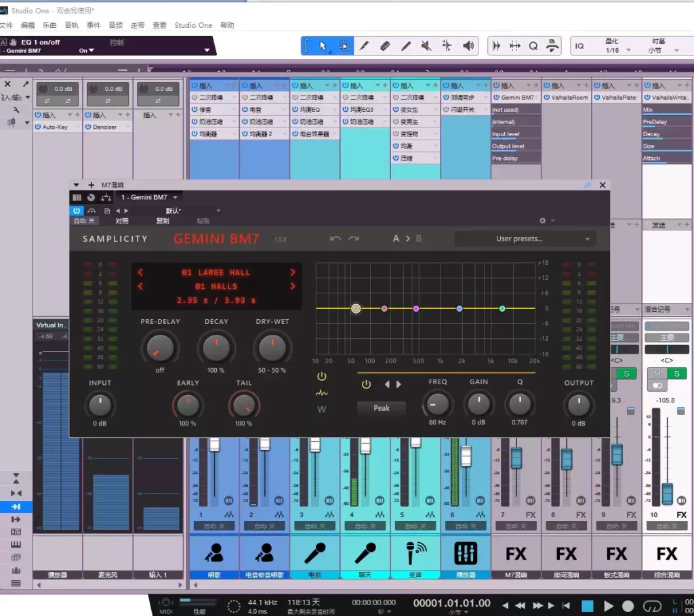Click the 对照 compare button
The image size is (694, 616).
pyautogui.click(x=122, y=221)
